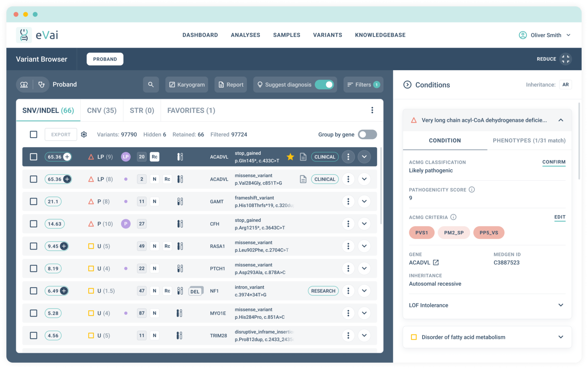
Task: Click the PVS1 criteria tag
Action: pos(422,232)
